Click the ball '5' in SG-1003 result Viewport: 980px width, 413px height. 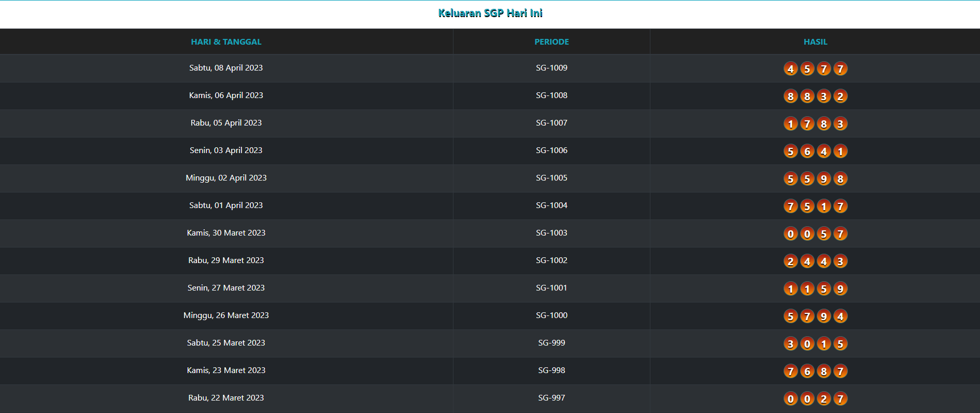pos(824,233)
